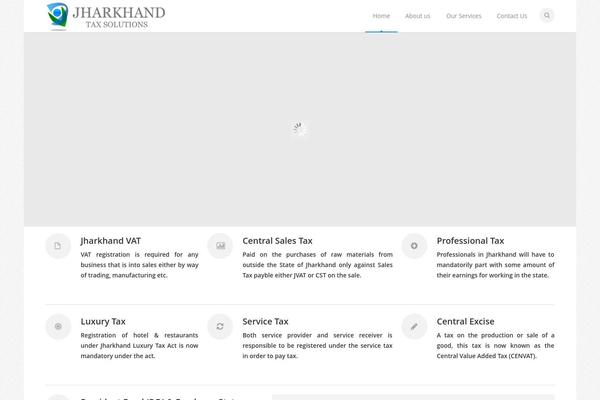The height and width of the screenshot is (400, 600).
Task: Click text 'Central Value Added Tax (CENVAT).'
Action: 486,356
